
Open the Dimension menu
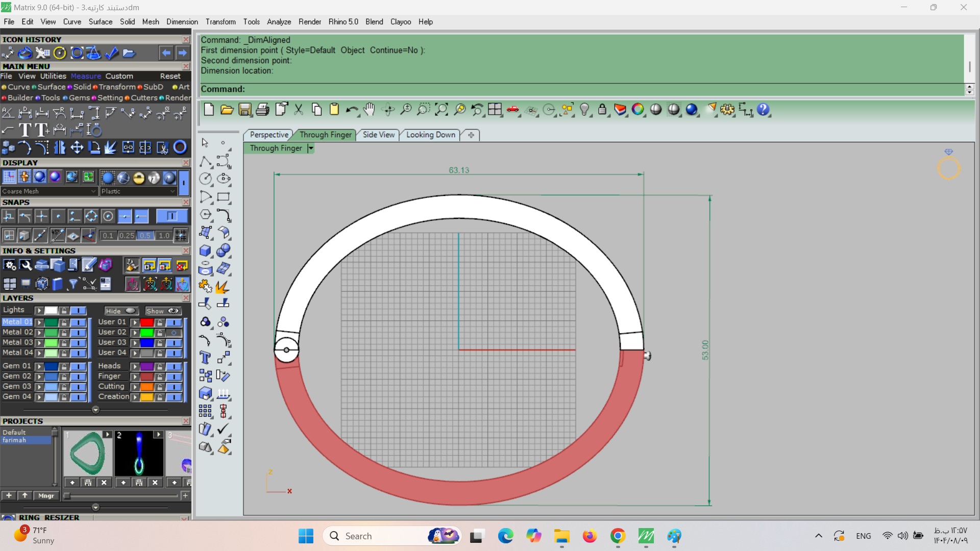(x=182, y=22)
